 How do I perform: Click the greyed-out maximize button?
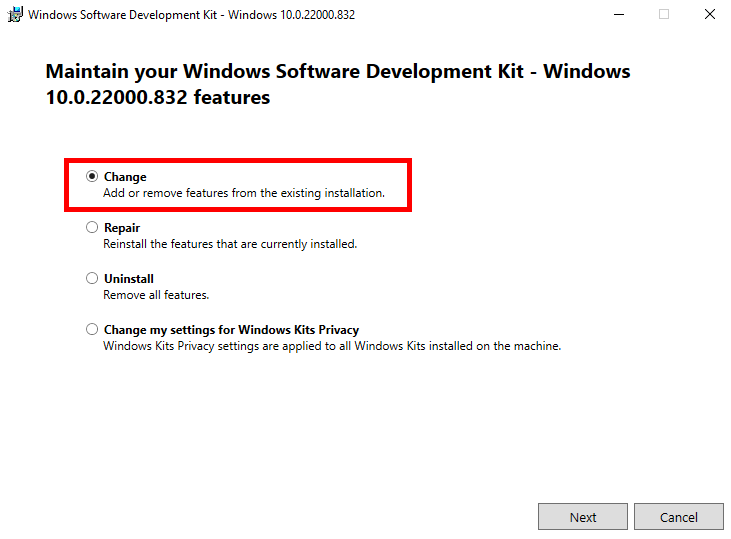coord(664,15)
